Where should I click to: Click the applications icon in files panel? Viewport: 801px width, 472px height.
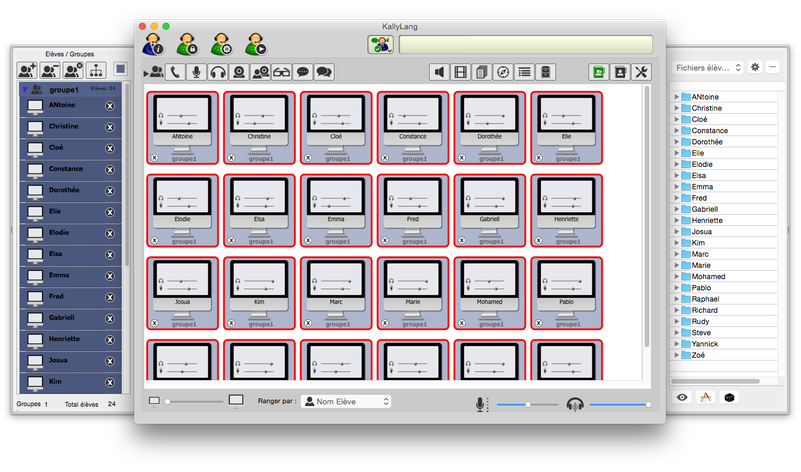click(705, 397)
